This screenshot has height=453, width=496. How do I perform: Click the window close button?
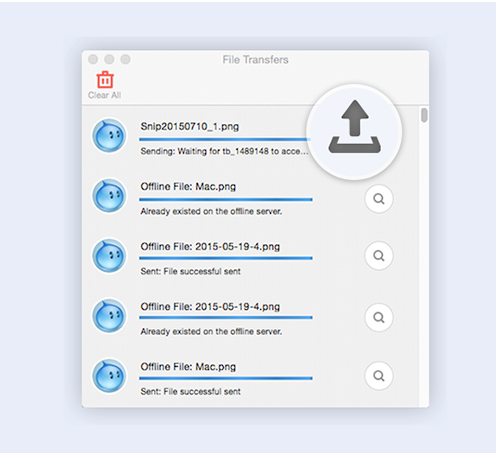pyautogui.click(x=93, y=59)
